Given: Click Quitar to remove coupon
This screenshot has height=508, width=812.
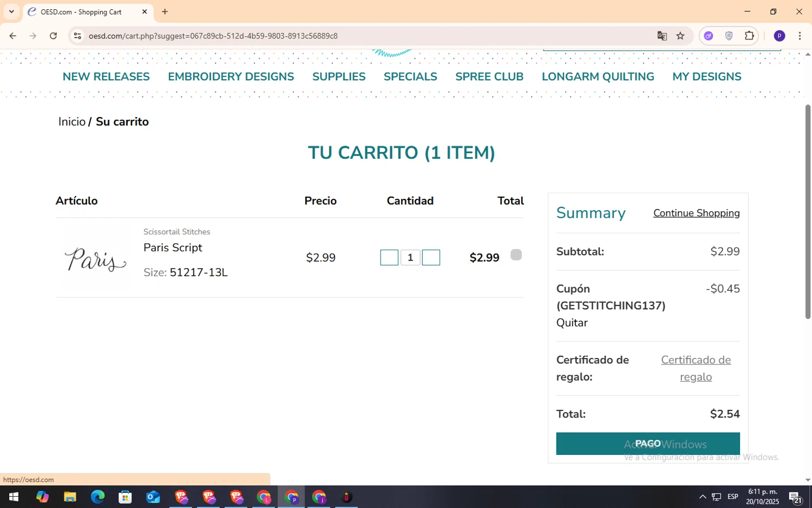Looking at the screenshot, I should click(572, 323).
